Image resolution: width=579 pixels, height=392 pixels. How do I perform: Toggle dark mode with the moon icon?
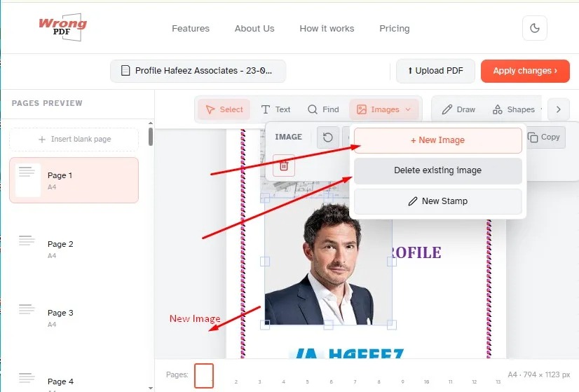534,28
